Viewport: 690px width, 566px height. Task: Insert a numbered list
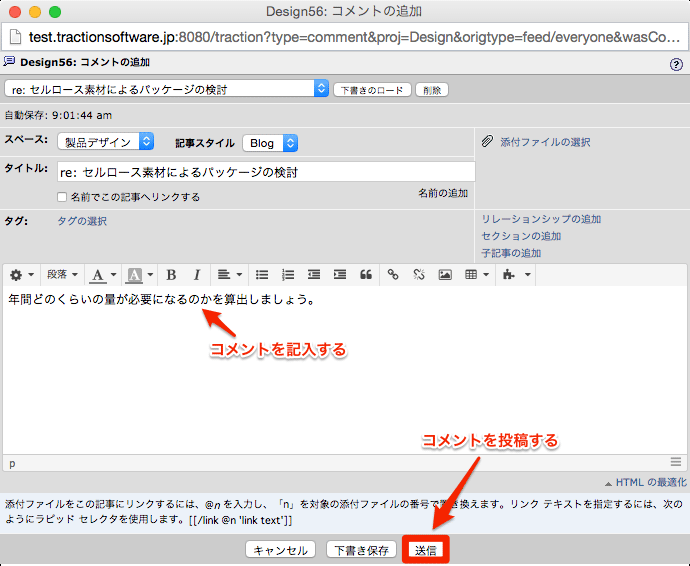tap(288, 275)
